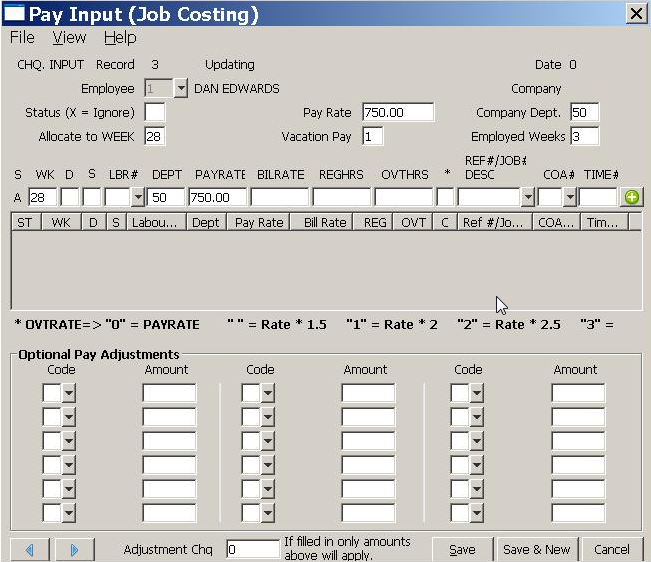Click the green add line icon
This screenshot has width=651, height=562.
coord(631,197)
